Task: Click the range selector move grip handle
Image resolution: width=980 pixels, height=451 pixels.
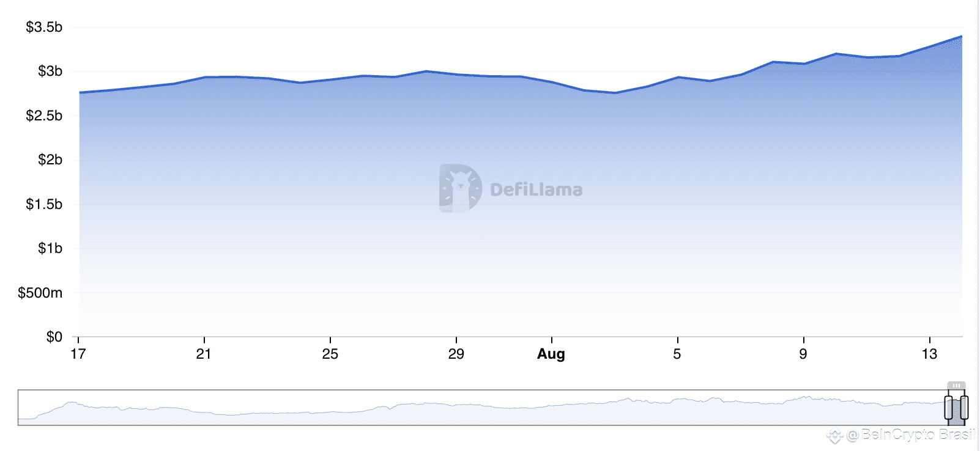Action: pyautogui.click(x=956, y=386)
